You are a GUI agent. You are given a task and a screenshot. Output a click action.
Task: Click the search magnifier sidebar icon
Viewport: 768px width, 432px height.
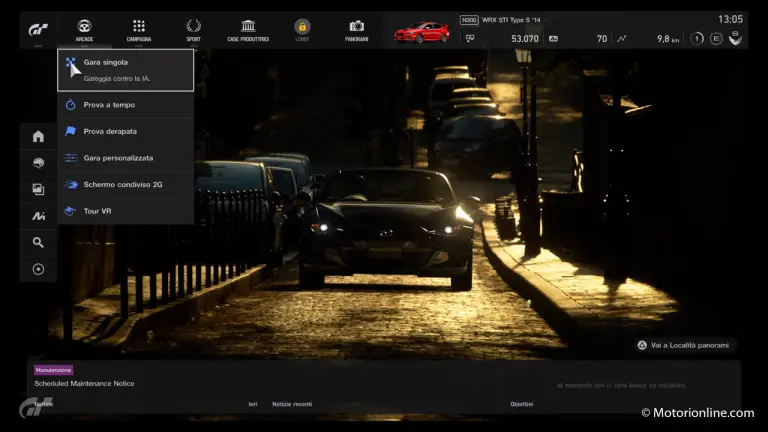38,242
